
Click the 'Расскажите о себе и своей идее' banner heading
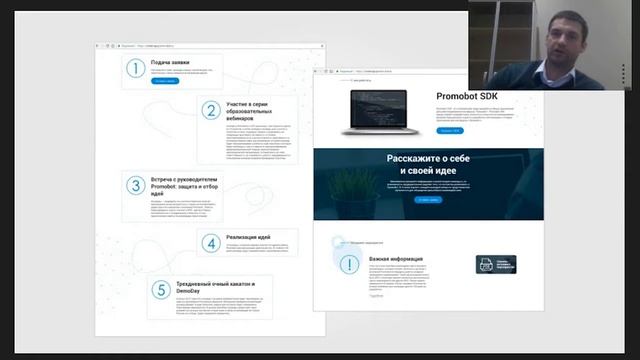(428, 164)
